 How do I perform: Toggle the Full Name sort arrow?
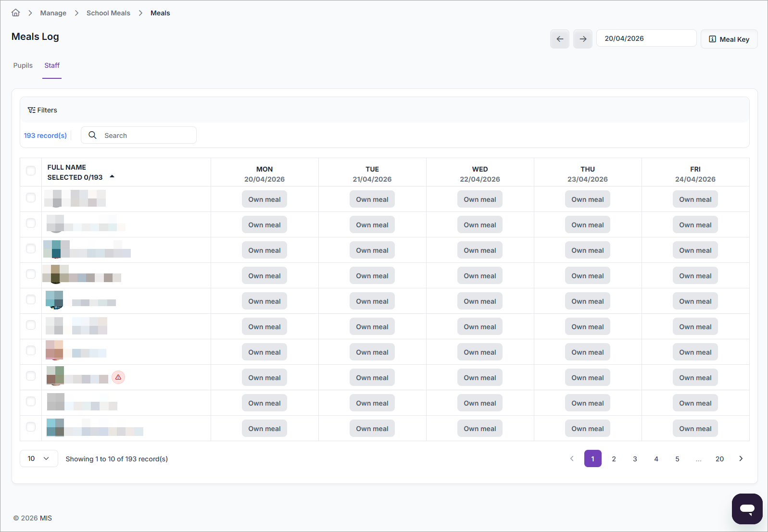pyautogui.click(x=112, y=177)
